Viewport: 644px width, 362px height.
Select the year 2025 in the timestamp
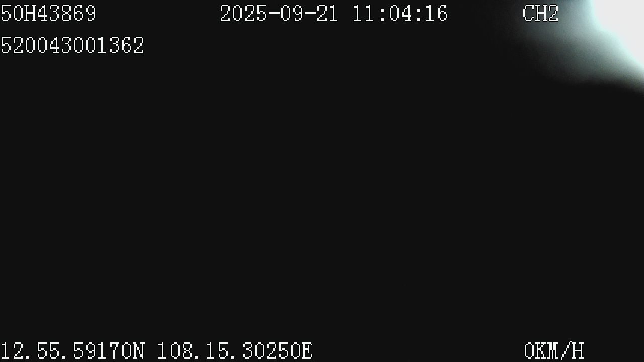(x=243, y=14)
